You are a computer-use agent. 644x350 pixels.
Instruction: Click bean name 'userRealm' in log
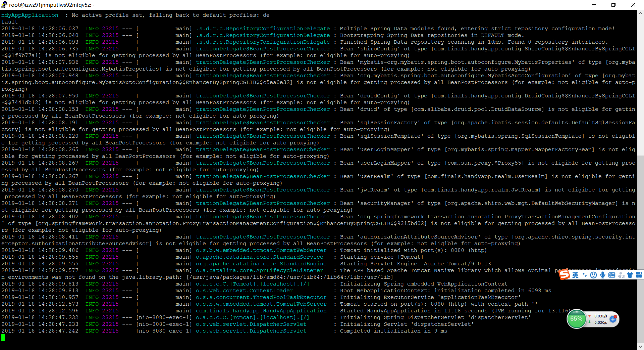[x=375, y=176]
